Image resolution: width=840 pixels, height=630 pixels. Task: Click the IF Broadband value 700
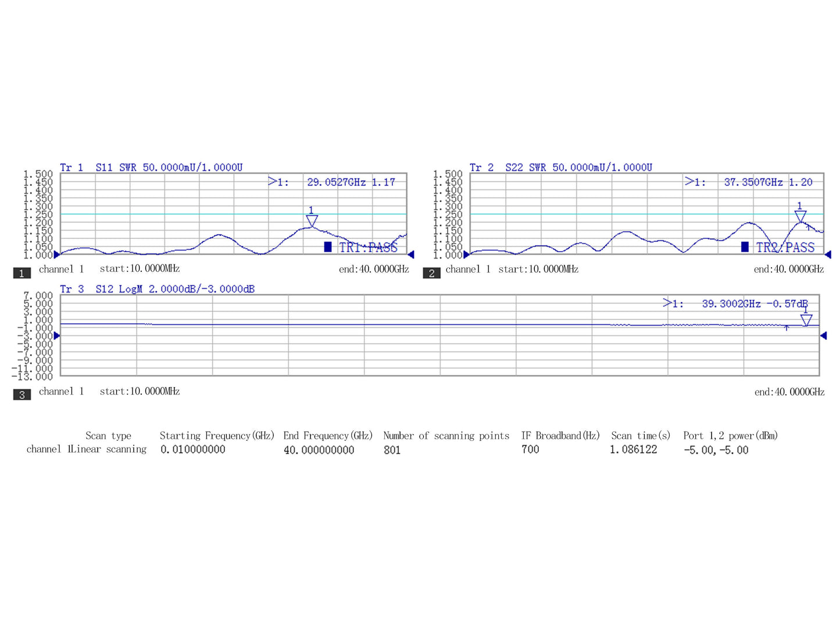[x=530, y=449]
